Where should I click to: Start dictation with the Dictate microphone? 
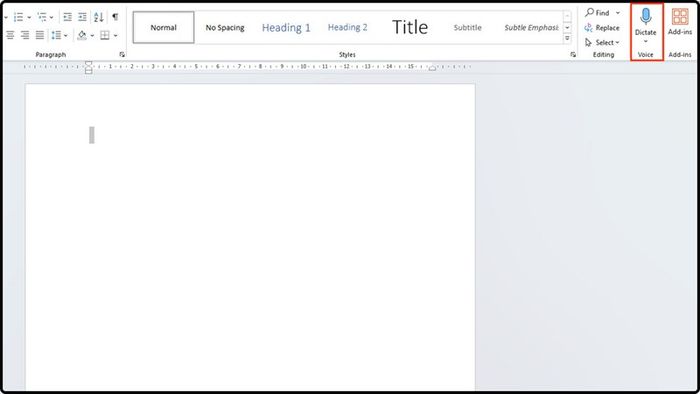(646, 21)
